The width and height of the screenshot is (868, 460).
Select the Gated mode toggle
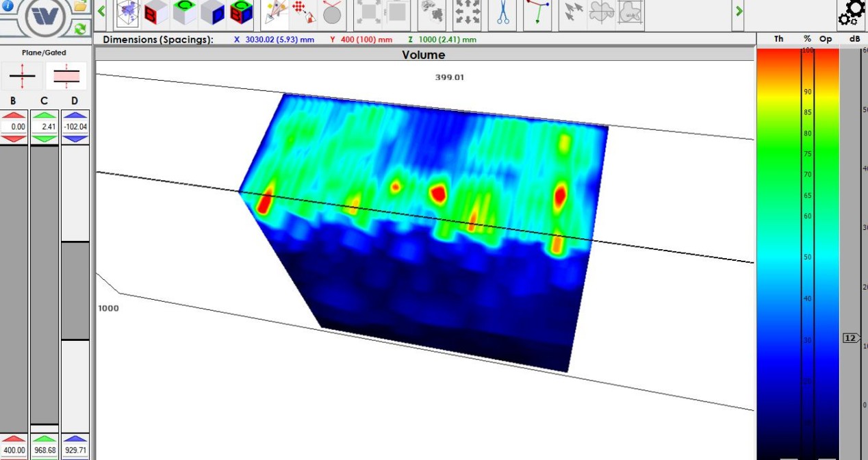66,75
